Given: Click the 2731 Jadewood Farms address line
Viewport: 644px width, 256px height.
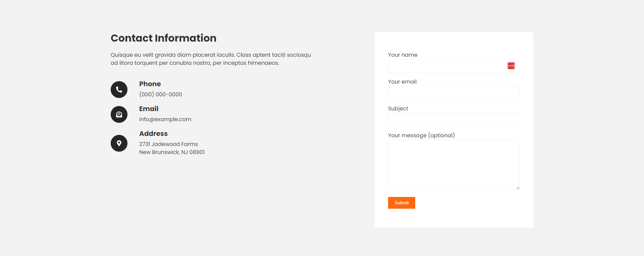Looking at the screenshot, I should coord(168,144).
